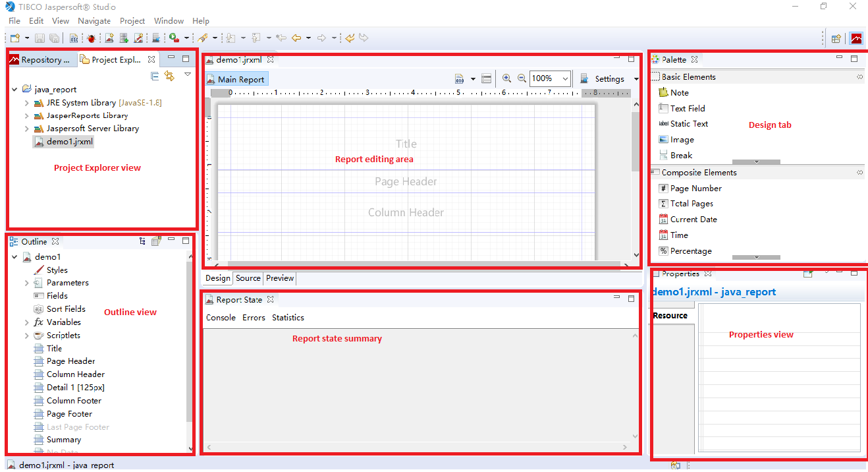Select the Zoom In icon above the report editor
This screenshot has height=472, width=868.
point(507,78)
